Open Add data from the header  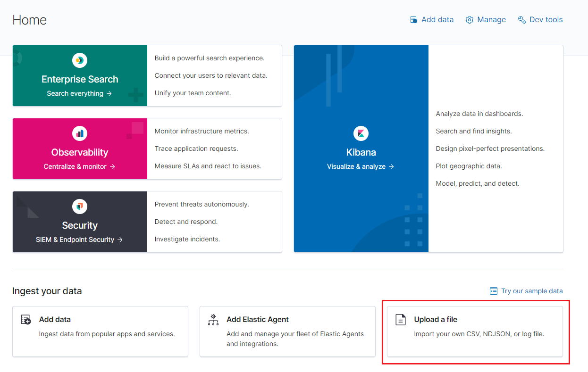click(437, 20)
